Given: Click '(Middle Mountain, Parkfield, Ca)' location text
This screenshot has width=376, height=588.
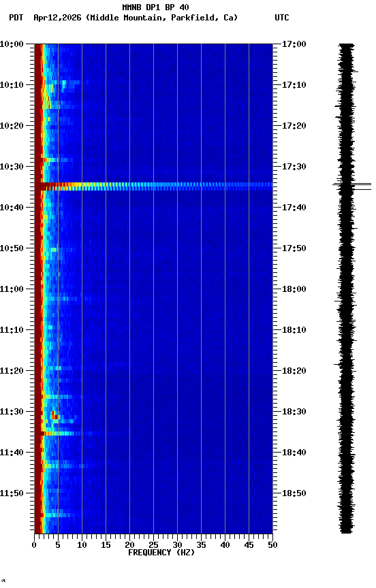Looking at the screenshot, I should point(161,18).
